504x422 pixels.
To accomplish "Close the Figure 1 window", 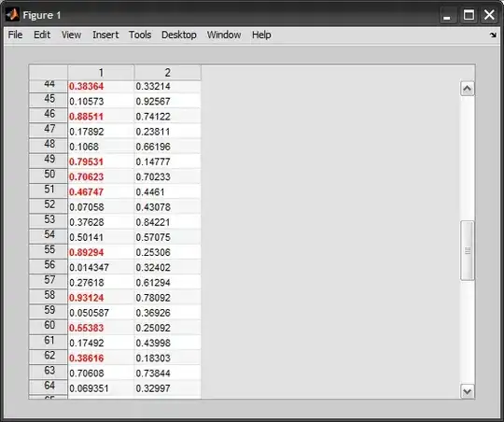I will (489, 15).
